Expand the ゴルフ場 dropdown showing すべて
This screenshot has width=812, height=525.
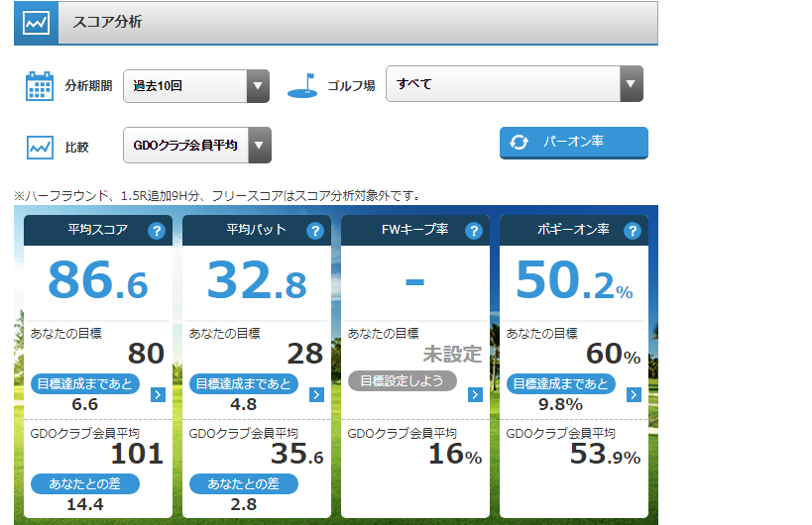[514, 84]
